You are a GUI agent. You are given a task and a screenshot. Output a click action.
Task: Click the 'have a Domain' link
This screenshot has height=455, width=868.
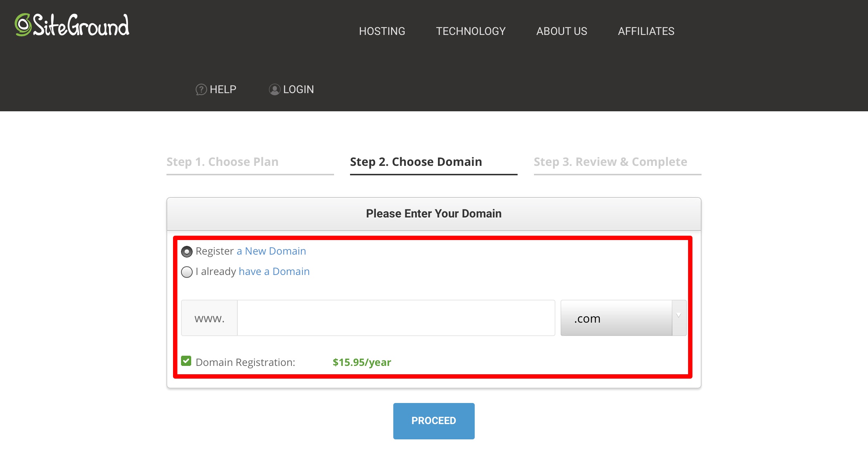point(274,272)
